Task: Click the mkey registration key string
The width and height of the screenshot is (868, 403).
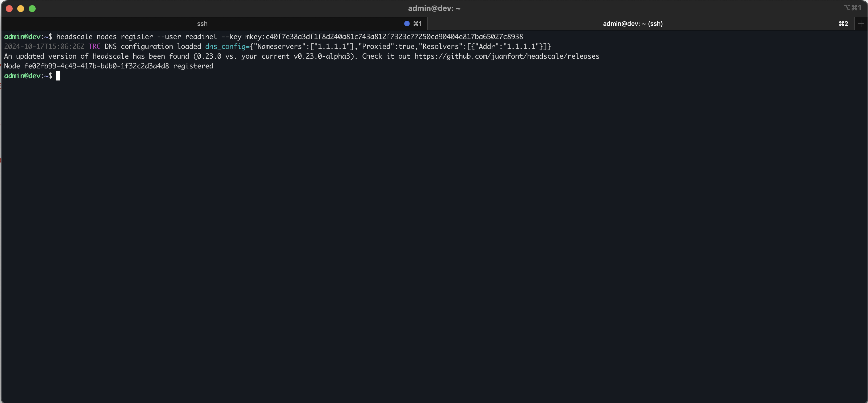Action: point(384,37)
